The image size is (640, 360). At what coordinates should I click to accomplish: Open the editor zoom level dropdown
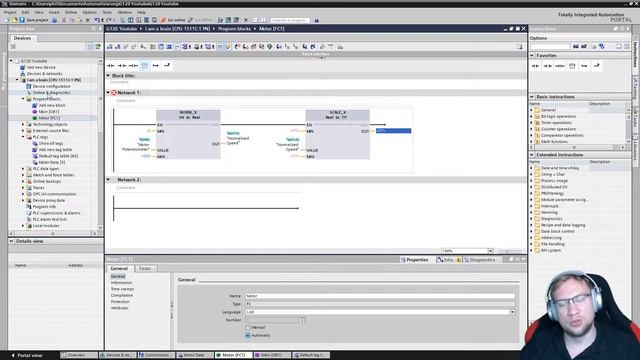coord(490,251)
